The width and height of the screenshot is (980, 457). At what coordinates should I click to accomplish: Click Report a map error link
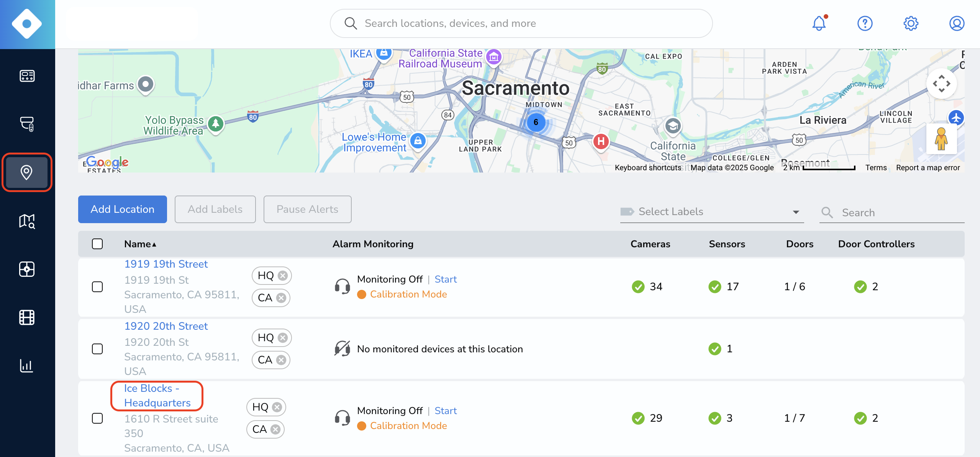928,168
